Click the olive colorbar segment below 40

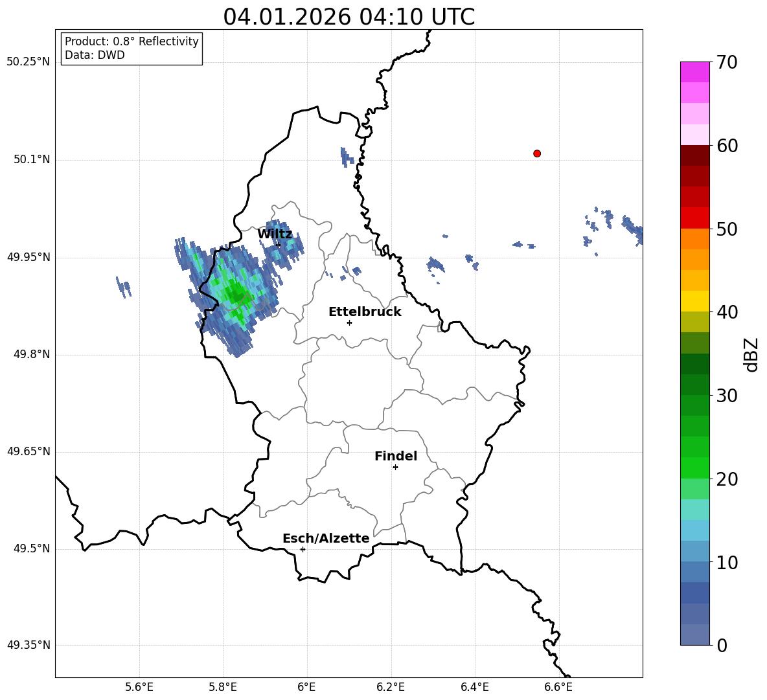coord(694,322)
